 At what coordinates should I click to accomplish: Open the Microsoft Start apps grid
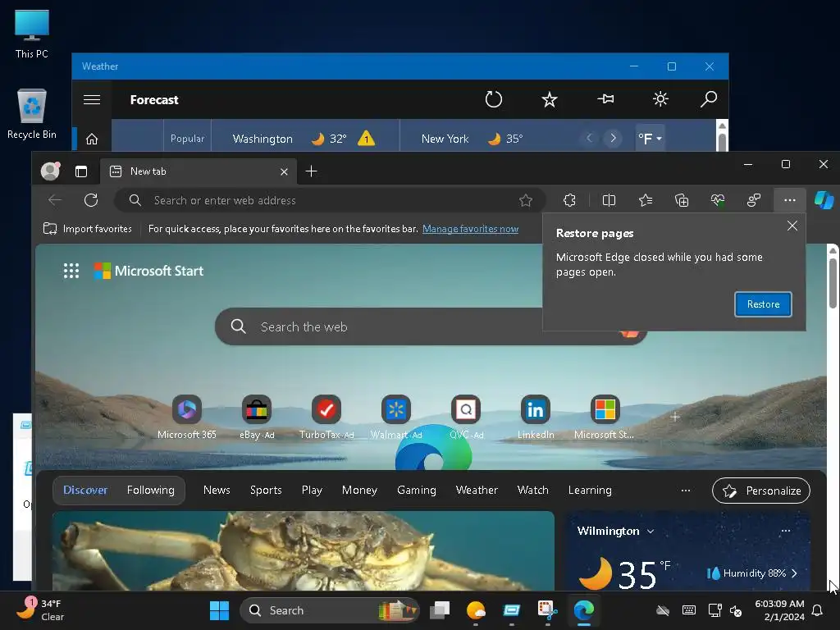71,271
